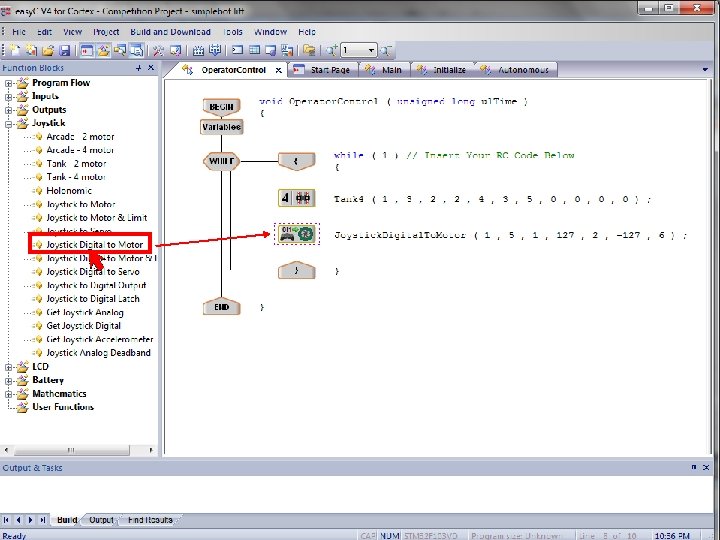Select the JoystickDigitalToMotor block icon in flowchart
This screenshot has width=720, height=540.
click(x=297, y=234)
